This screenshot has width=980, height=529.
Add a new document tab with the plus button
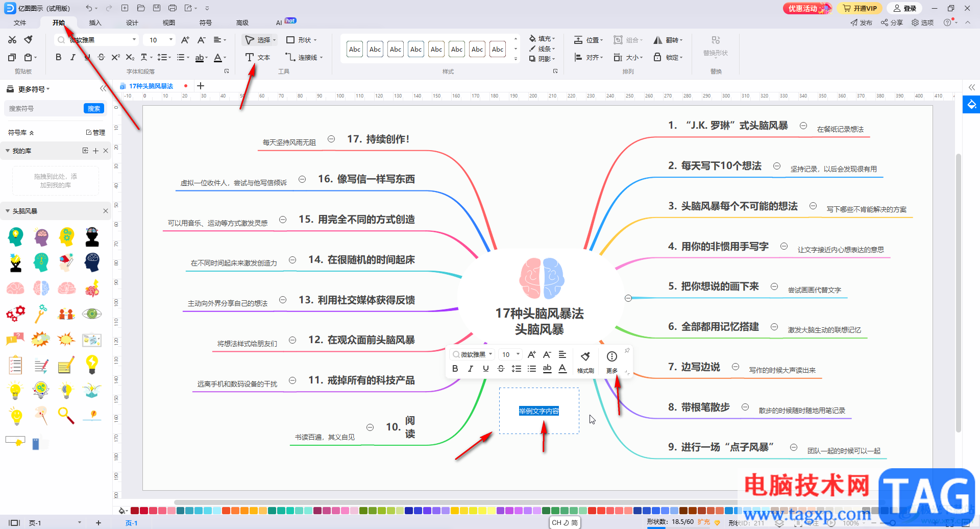pyautogui.click(x=201, y=86)
